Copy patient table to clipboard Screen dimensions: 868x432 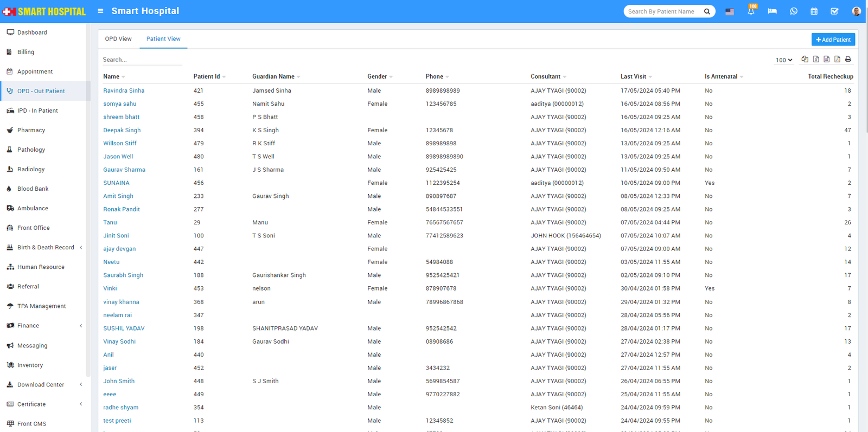(805, 59)
